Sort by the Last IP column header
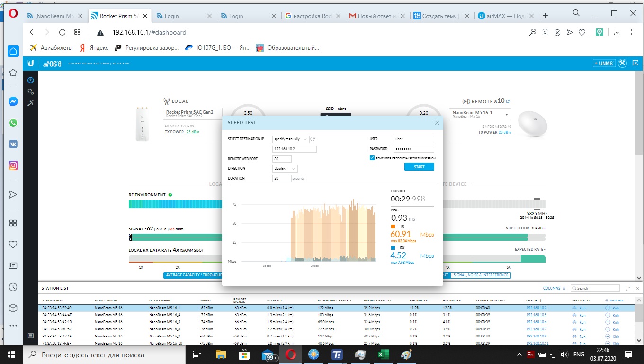The height and width of the screenshot is (364, 644). (534, 300)
